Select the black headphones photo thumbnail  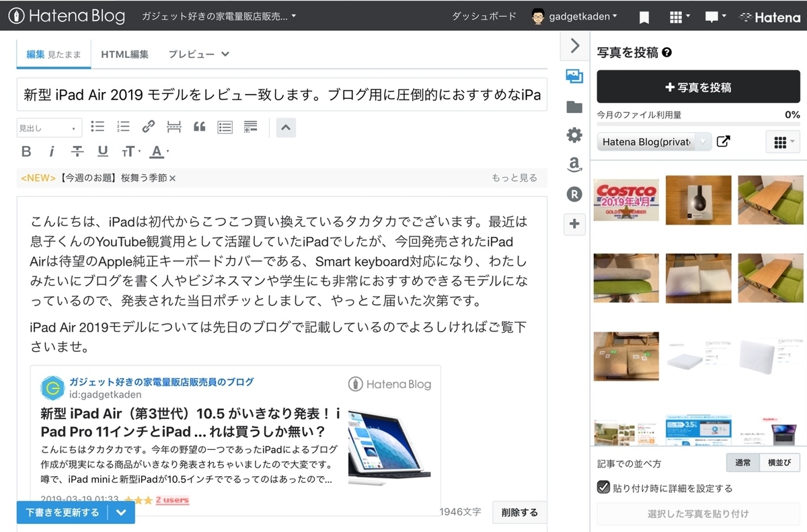(x=698, y=200)
